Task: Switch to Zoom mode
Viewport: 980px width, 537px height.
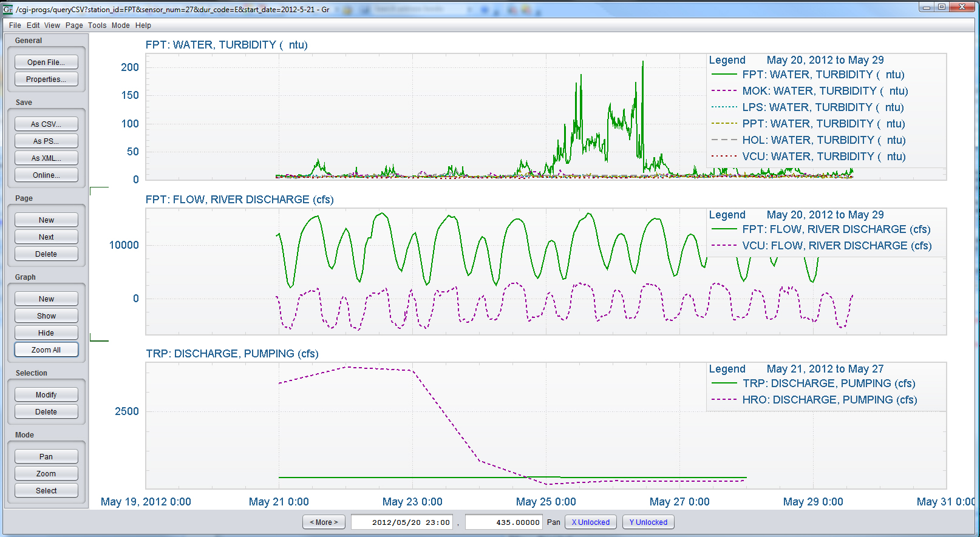Action: (x=46, y=474)
